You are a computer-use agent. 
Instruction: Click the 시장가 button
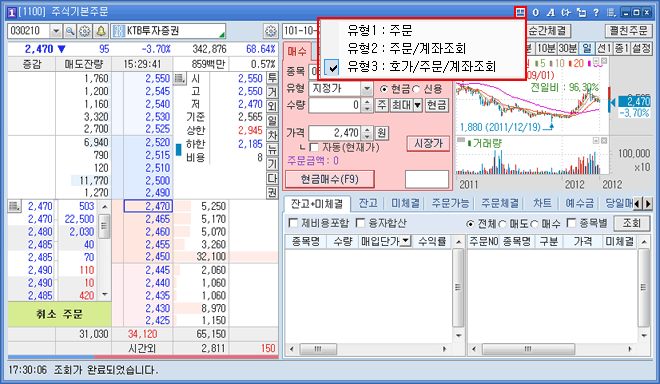tap(428, 144)
